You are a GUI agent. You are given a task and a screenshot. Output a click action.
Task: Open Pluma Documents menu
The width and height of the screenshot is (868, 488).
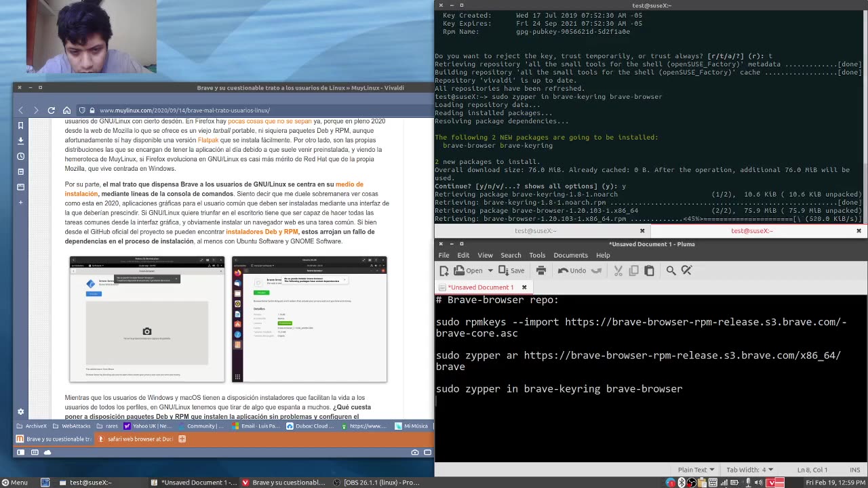pos(570,255)
